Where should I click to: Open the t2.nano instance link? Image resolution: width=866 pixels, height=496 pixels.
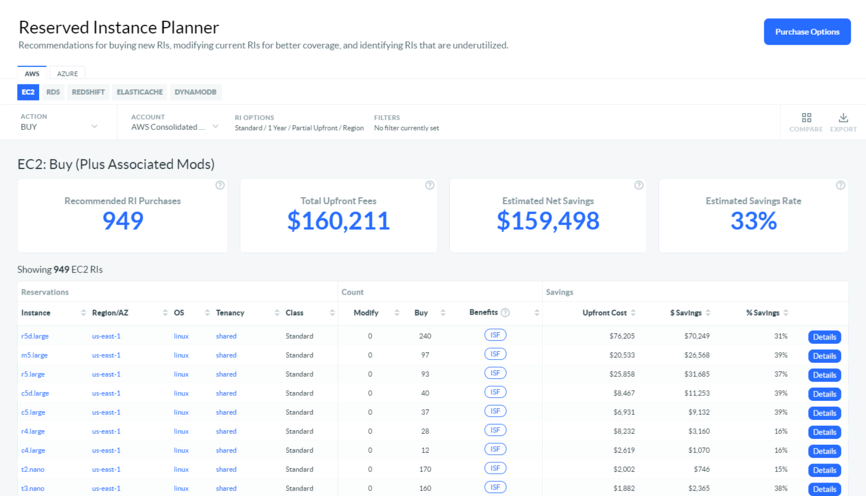click(33, 469)
